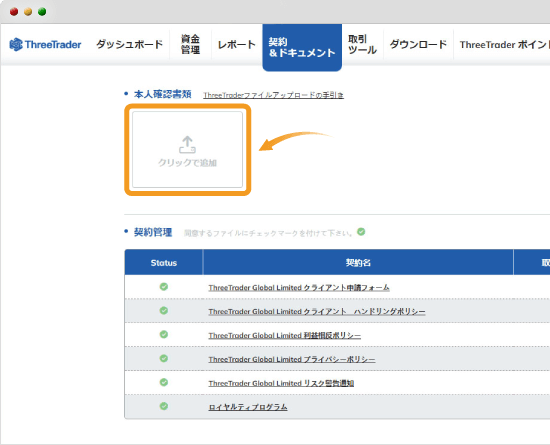Toggle status check for 利益相反ポリシー row

[164, 335]
